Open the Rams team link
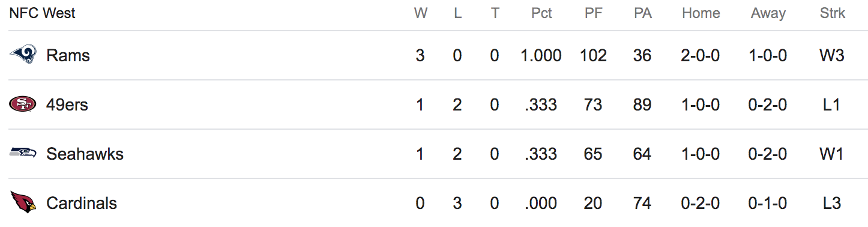The image size is (868, 227). pos(68,56)
